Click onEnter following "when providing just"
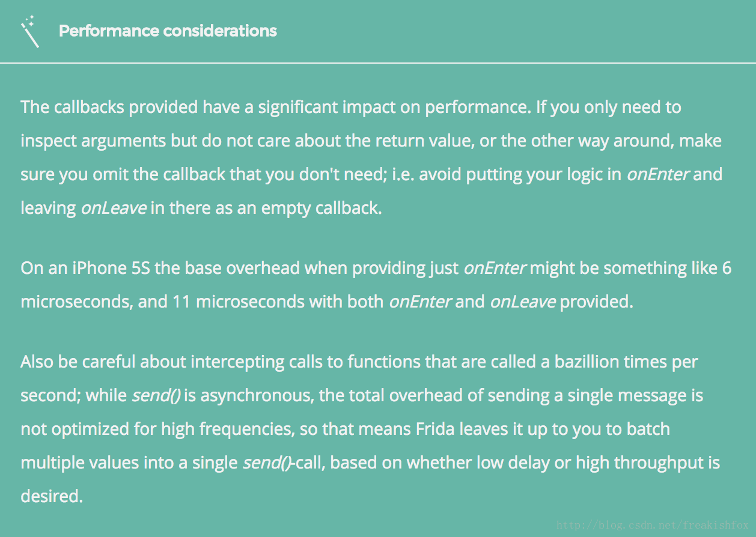 pyautogui.click(x=495, y=268)
